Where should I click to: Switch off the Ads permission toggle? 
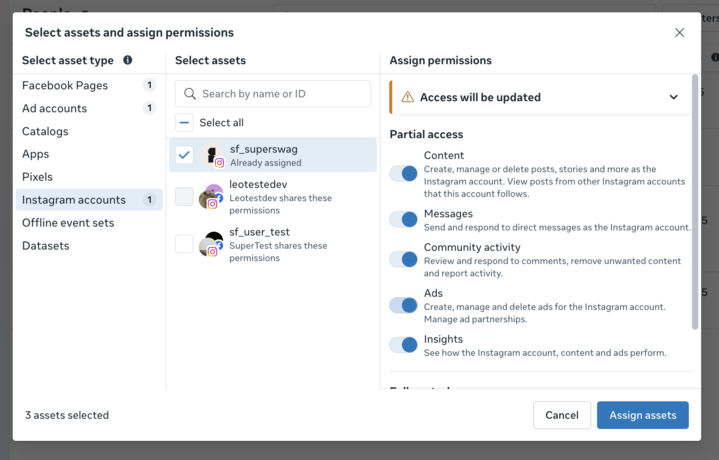(x=404, y=305)
